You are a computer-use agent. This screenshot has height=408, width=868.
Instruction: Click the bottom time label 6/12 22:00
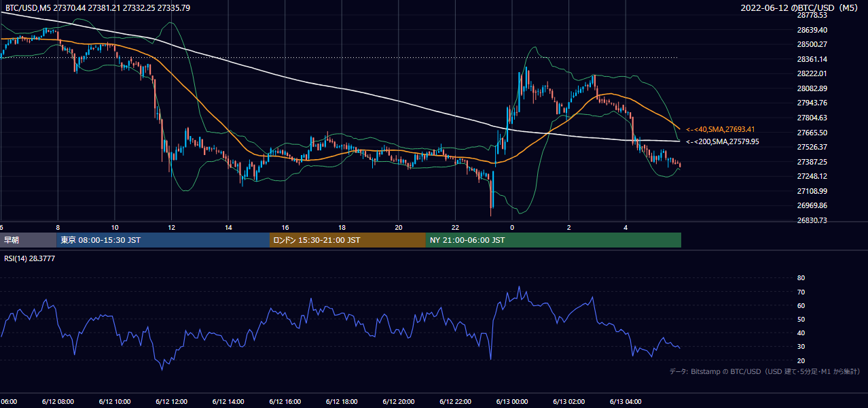coord(455,401)
